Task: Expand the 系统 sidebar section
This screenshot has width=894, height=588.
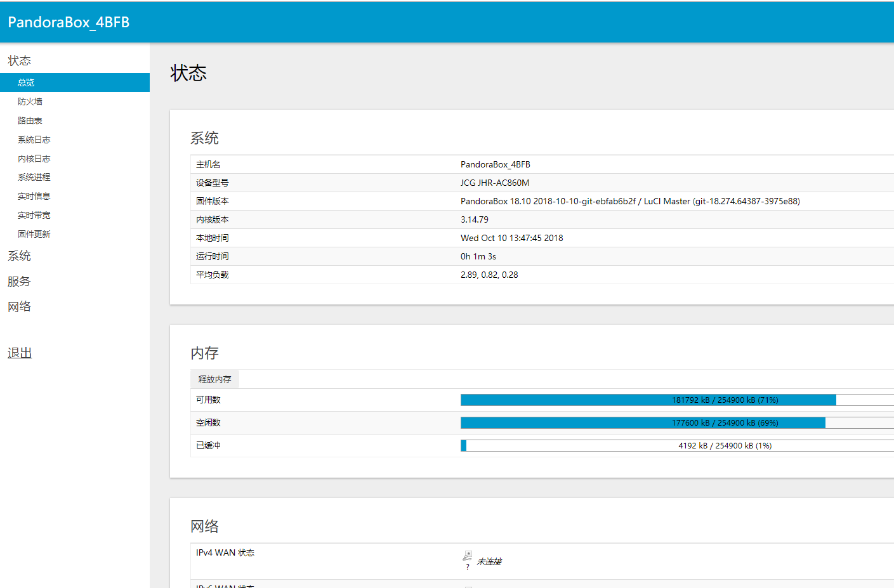Action: point(19,256)
